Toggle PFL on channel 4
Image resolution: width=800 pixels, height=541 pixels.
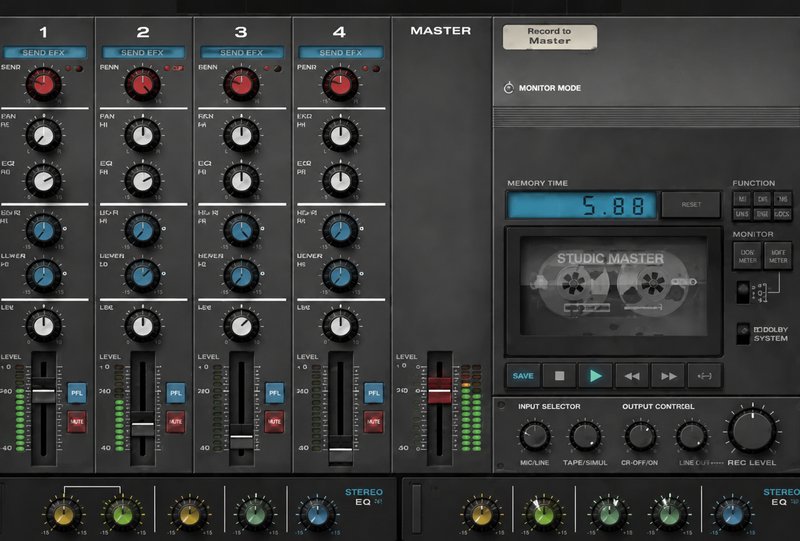tap(373, 393)
